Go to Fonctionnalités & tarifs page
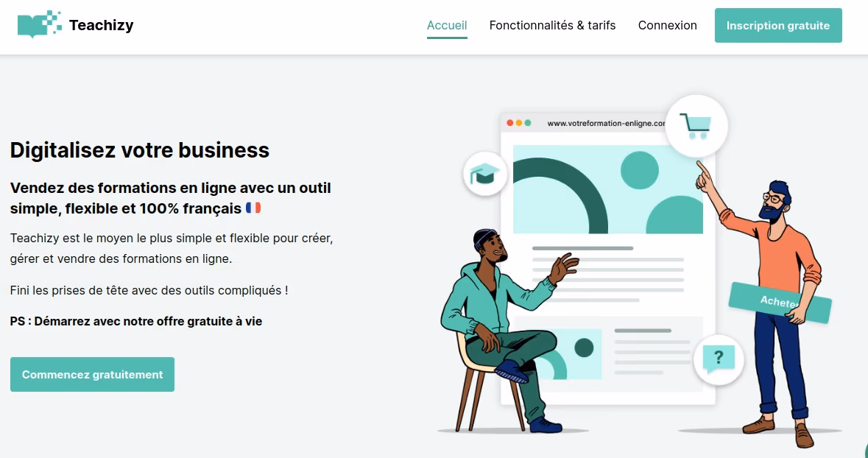Image resolution: width=868 pixels, height=458 pixels. click(552, 26)
